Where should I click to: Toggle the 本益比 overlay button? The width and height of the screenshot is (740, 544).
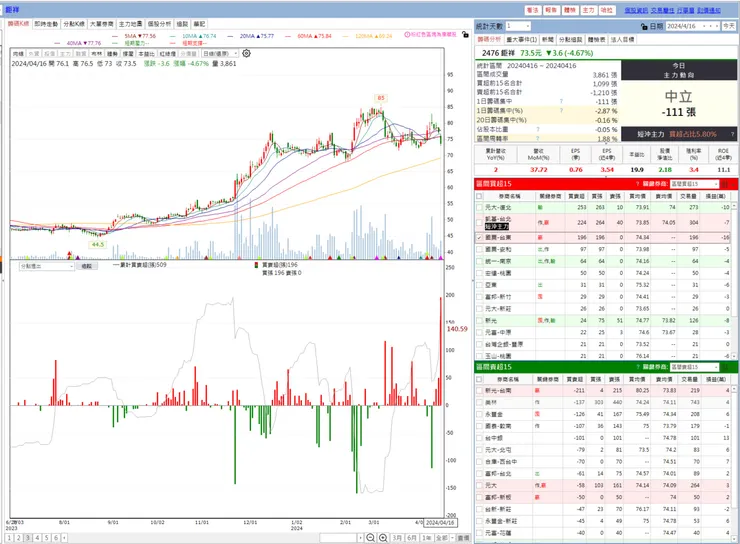[x=147, y=54]
